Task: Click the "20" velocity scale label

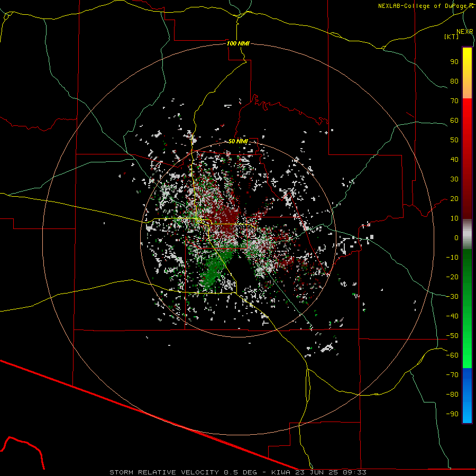Action: (454, 198)
